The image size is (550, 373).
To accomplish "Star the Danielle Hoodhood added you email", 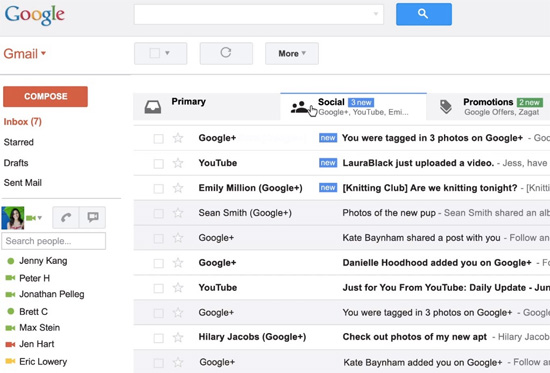I will [x=178, y=263].
